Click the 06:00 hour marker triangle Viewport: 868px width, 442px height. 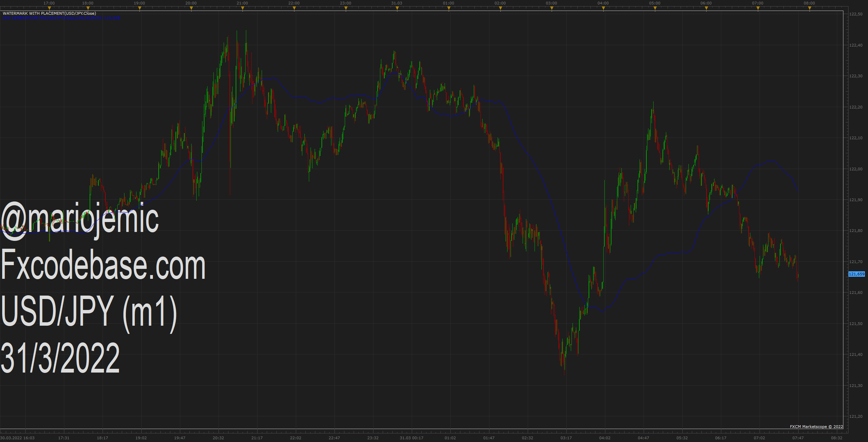(706, 8)
